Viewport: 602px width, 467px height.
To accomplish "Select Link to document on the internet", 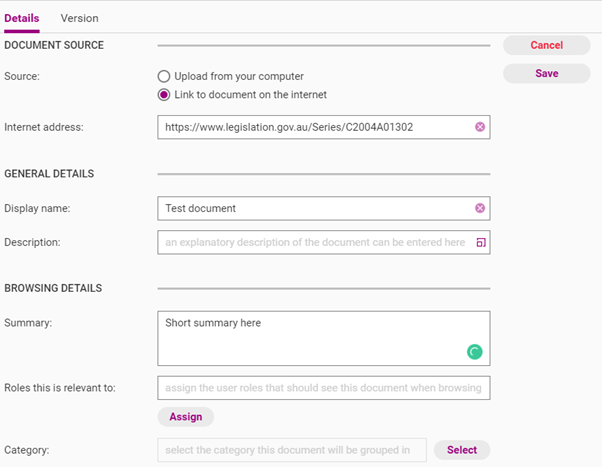I will tap(164, 95).
